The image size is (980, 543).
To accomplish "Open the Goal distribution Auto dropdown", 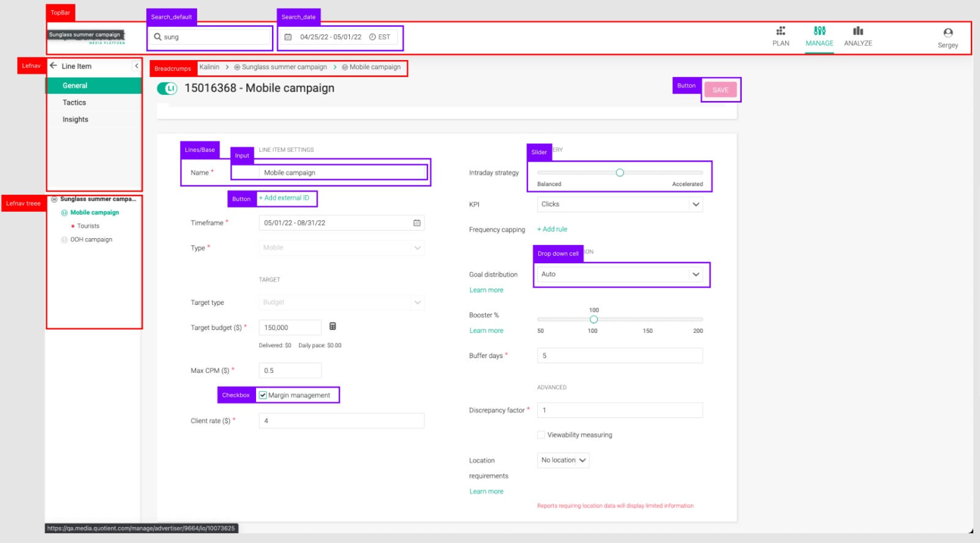I will click(620, 274).
